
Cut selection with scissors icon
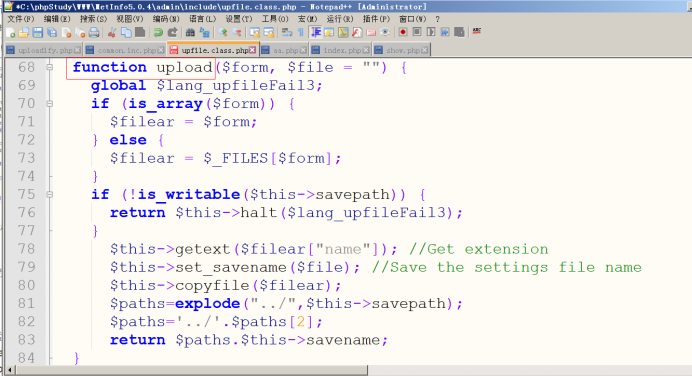point(112,32)
